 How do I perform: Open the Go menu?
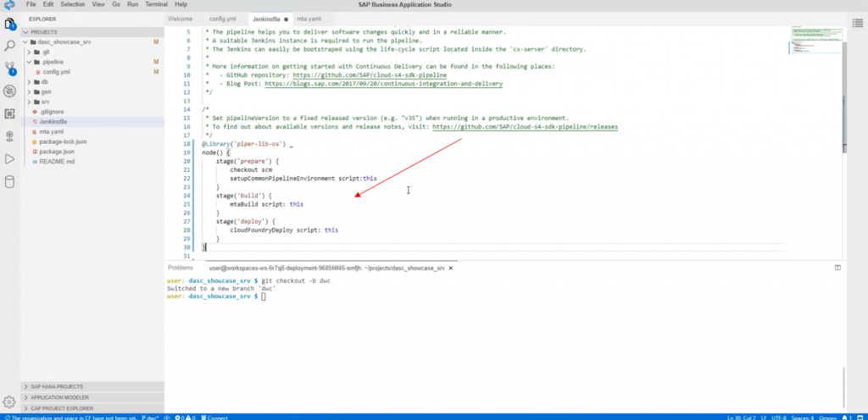coord(115,4)
